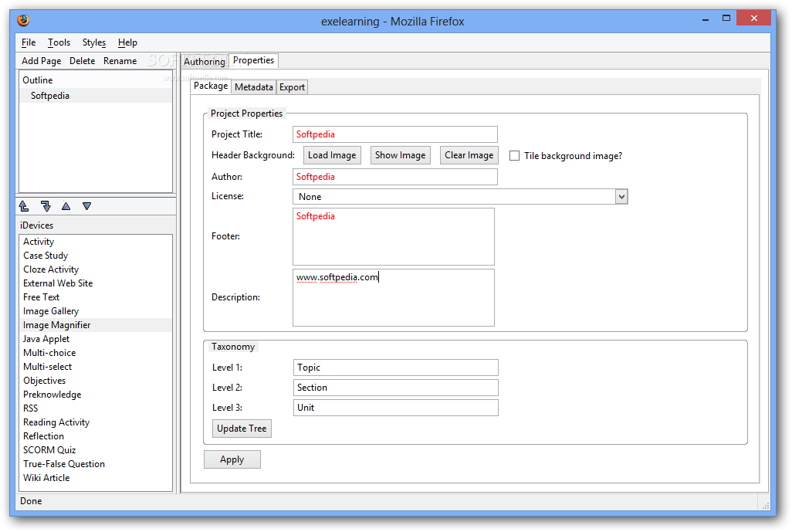The height and width of the screenshot is (532, 792).
Task: Click the Add Page button
Action: coord(42,61)
